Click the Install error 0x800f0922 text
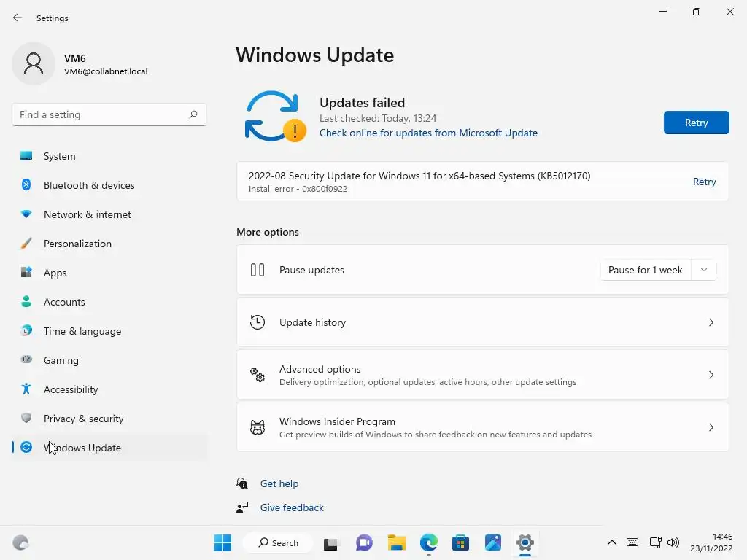747x560 pixels. (x=298, y=189)
